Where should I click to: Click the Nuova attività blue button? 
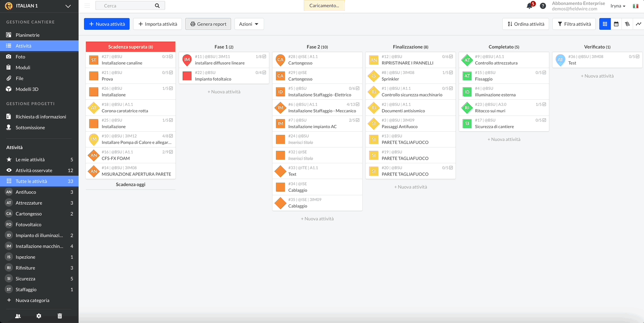[x=107, y=24]
